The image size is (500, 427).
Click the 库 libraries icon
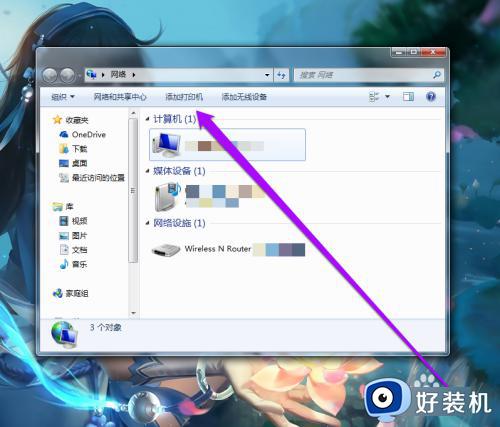pos(58,207)
